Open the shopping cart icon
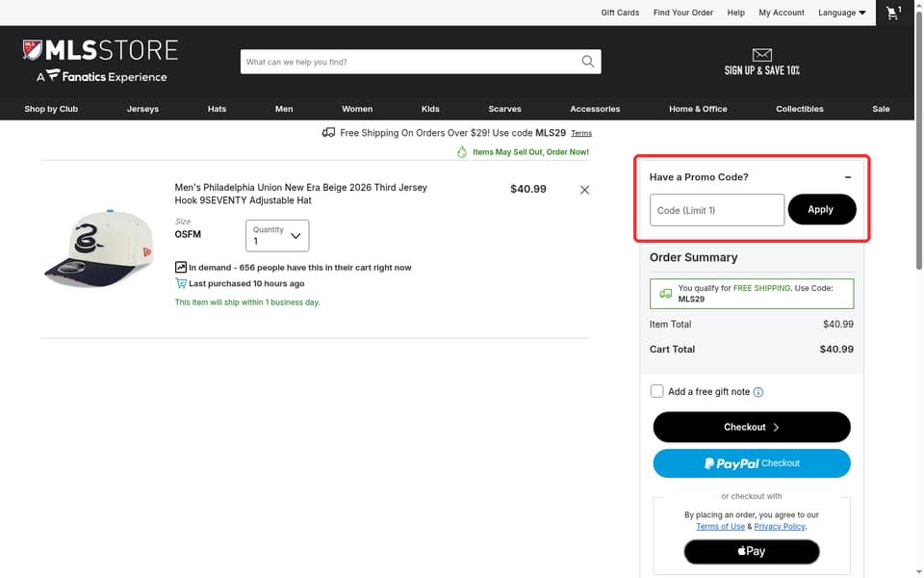Viewport: 924px width, 578px height. coord(894,13)
